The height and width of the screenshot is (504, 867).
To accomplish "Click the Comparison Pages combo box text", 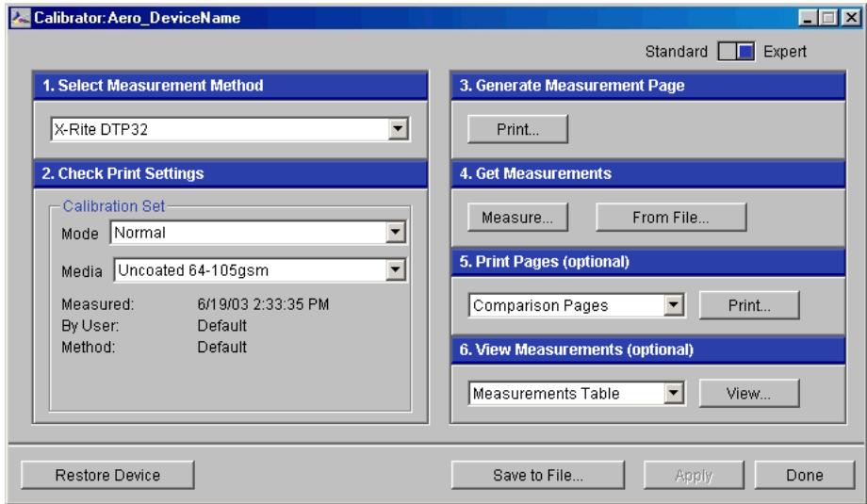I will tap(541, 305).
